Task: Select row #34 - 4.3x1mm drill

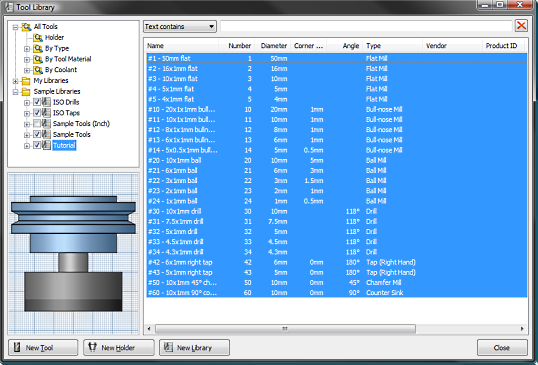Action: pos(337,252)
